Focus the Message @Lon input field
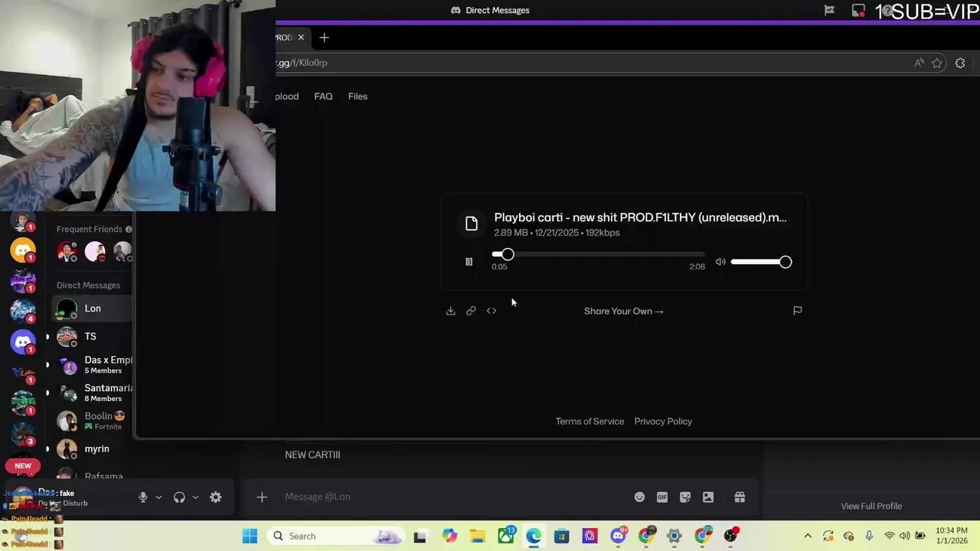The image size is (980, 551). [452, 497]
